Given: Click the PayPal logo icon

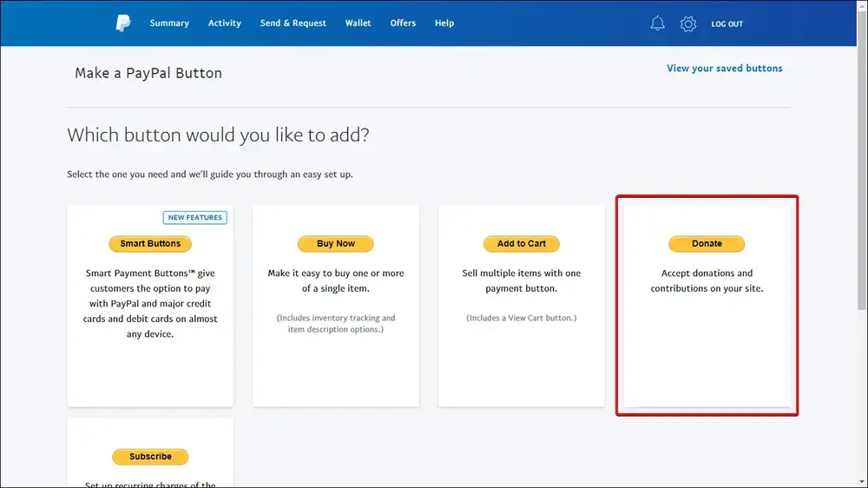Looking at the screenshot, I should (x=123, y=23).
